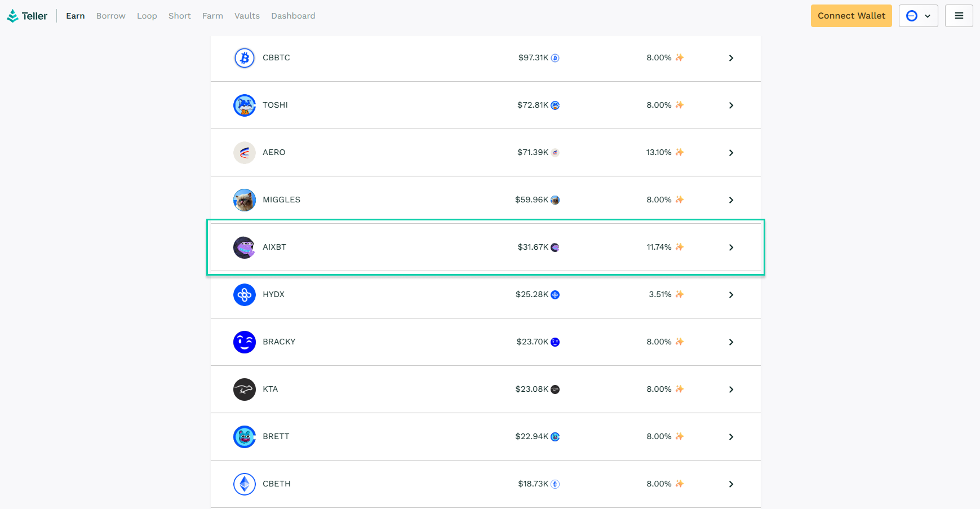The height and width of the screenshot is (509, 980).
Task: Click the CBBTC Bitcoin token icon
Action: pos(244,58)
